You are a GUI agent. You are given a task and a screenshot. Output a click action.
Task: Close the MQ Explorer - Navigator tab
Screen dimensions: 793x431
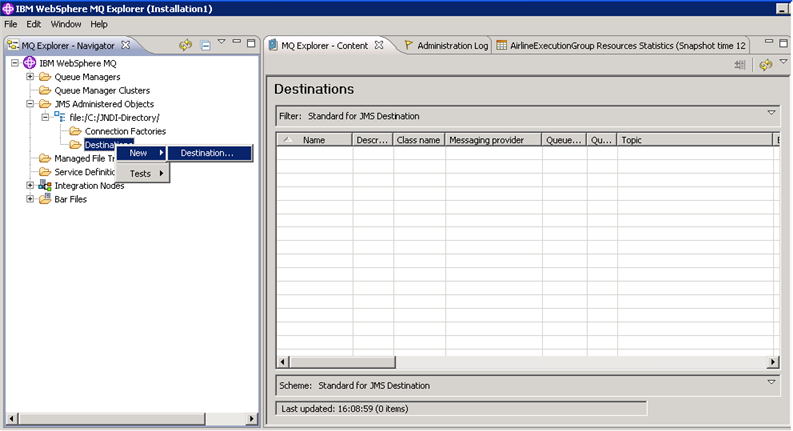125,45
